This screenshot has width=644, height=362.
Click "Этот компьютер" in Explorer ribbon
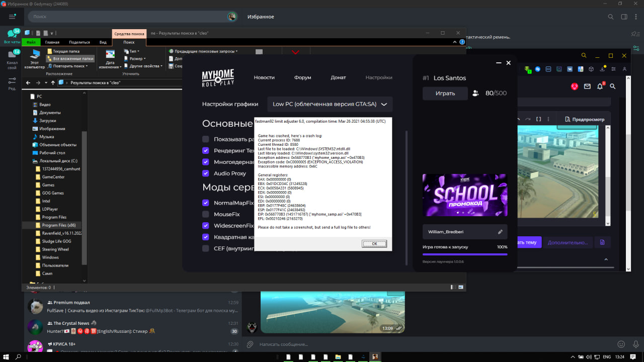click(x=35, y=59)
